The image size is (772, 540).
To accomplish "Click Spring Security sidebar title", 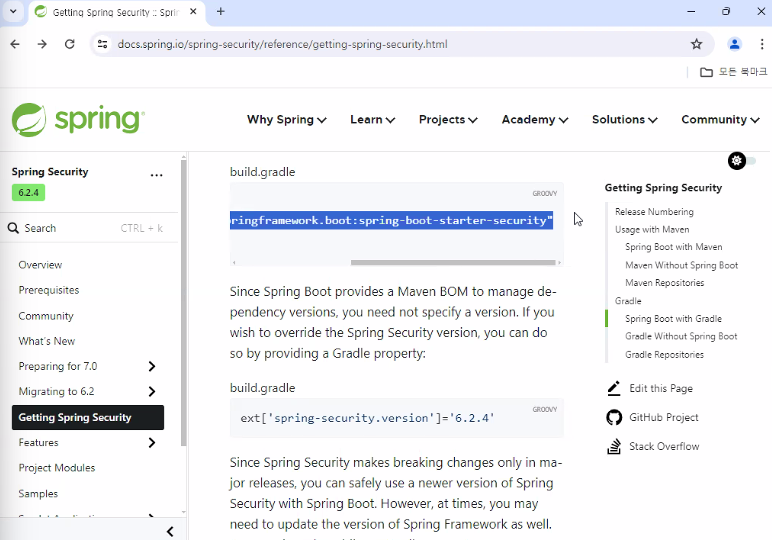I will [50, 172].
